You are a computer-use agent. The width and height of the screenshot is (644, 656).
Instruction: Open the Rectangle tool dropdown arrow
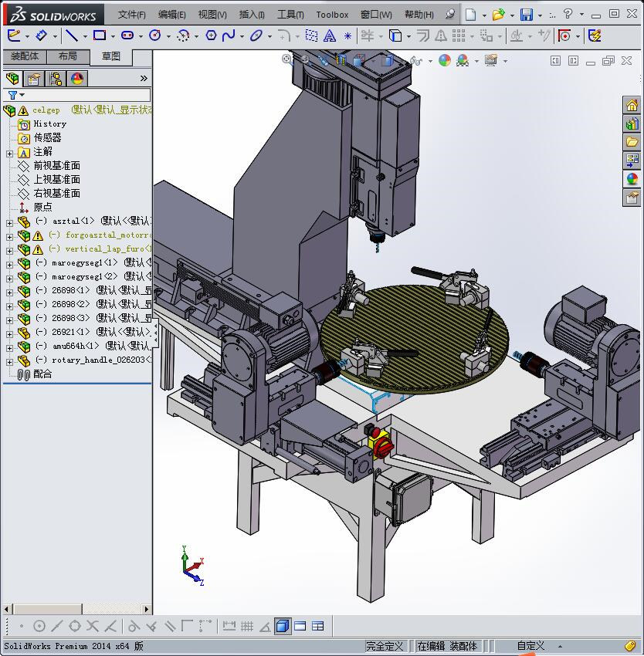coord(113,36)
